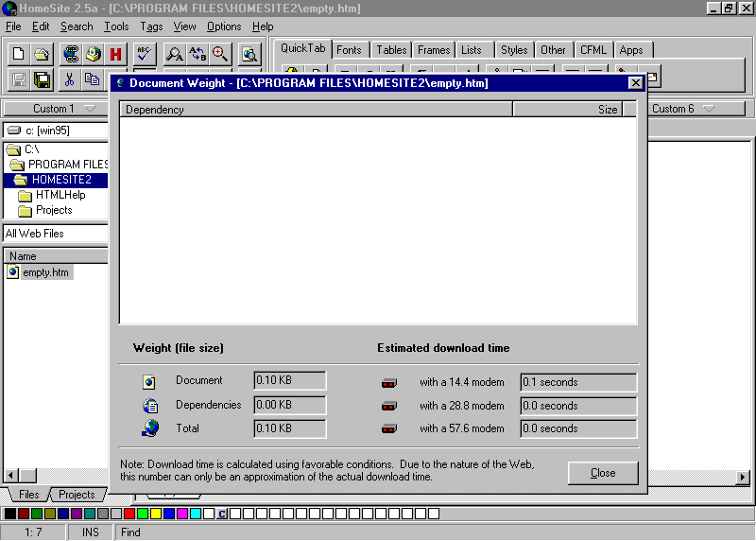Click the Save All stacked floppies icon
The width and height of the screenshot is (756, 541).
[x=42, y=79]
